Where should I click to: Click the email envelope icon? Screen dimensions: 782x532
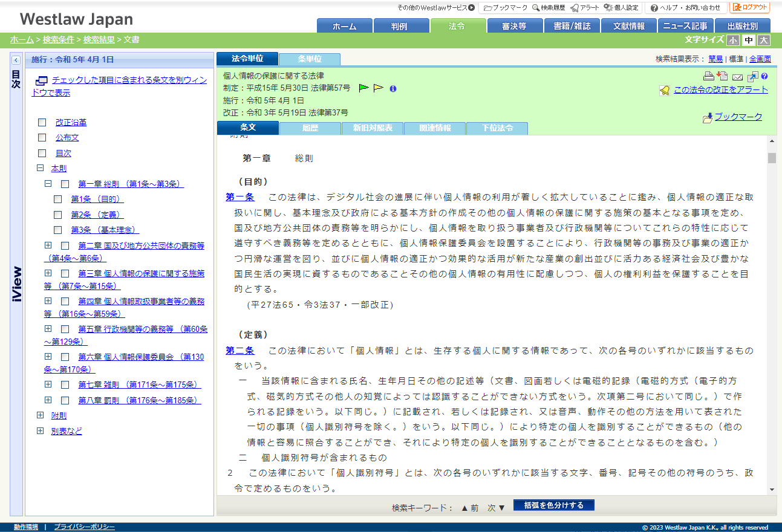point(738,77)
